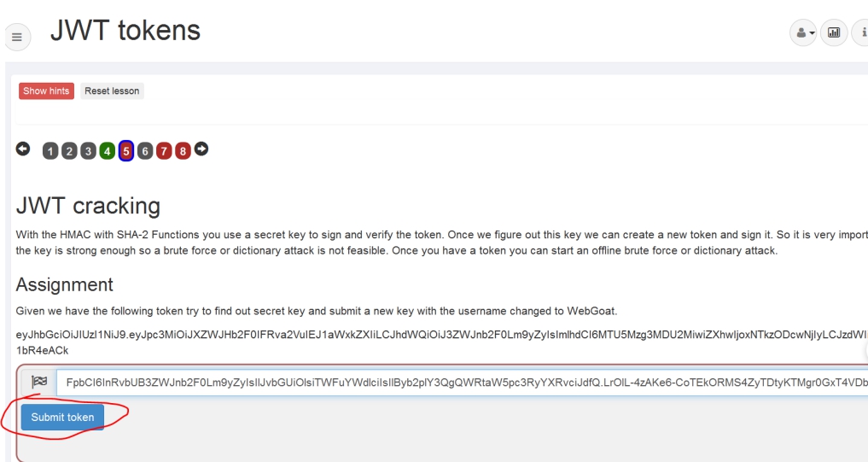Open the hamburger sidebar menu
Screen dimensions: 868x462
(17, 37)
